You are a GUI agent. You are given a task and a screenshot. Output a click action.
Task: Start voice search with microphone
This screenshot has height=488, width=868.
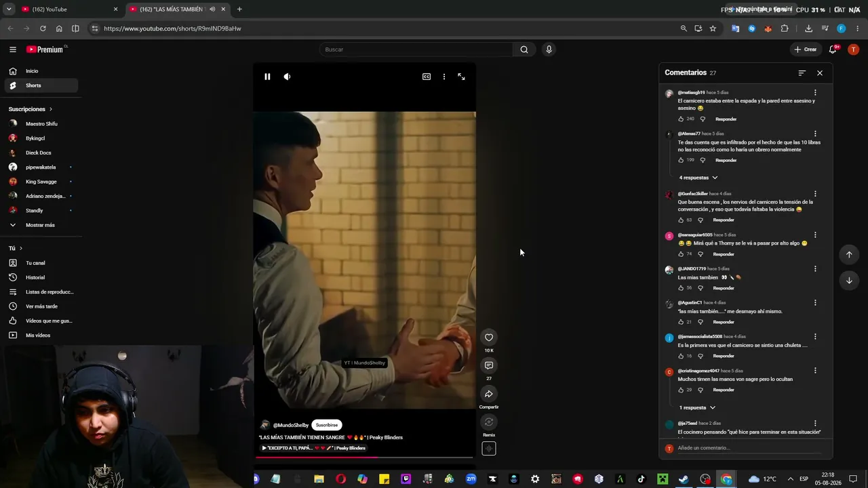coord(549,49)
